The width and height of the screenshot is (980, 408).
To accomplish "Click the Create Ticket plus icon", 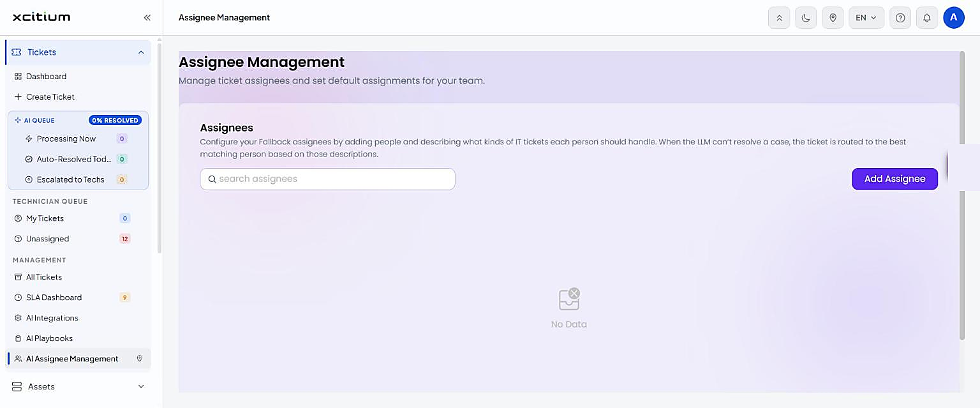I will click(x=18, y=96).
